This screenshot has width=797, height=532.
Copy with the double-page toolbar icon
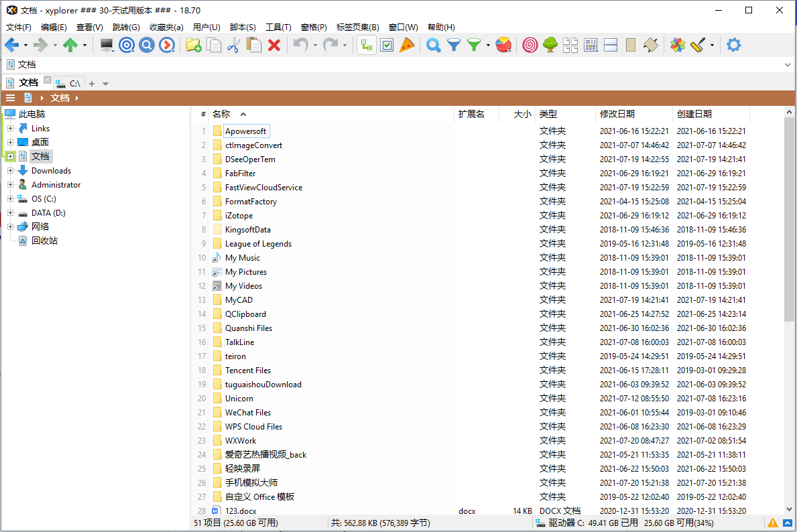pos(213,45)
